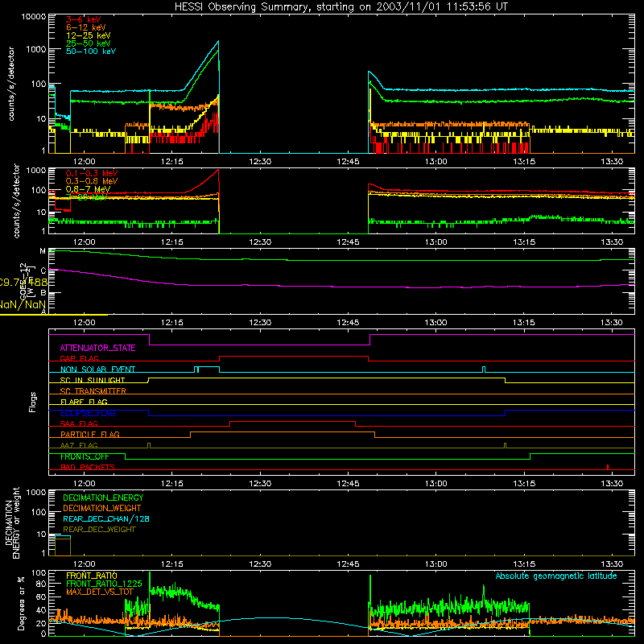Select the DECIMATION_WEIGHT legend label
This screenshot has height=644, width=644.
[x=102, y=508]
